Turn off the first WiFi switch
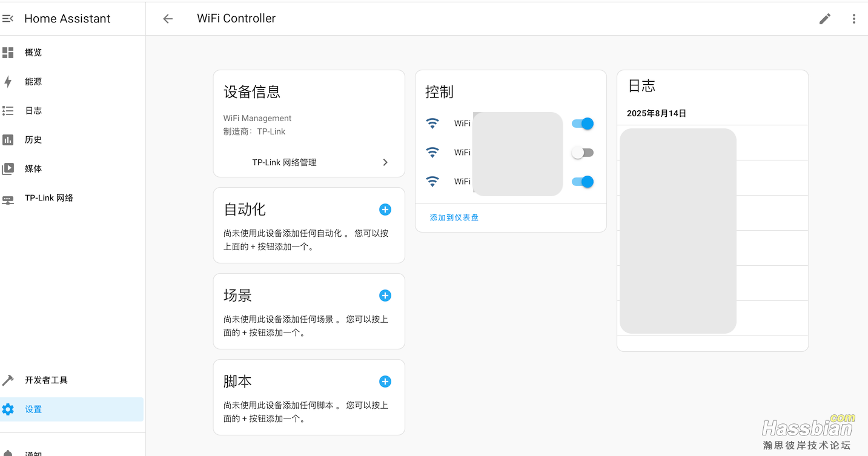Image resolution: width=868 pixels, height=456 pixels. (583, 124)
